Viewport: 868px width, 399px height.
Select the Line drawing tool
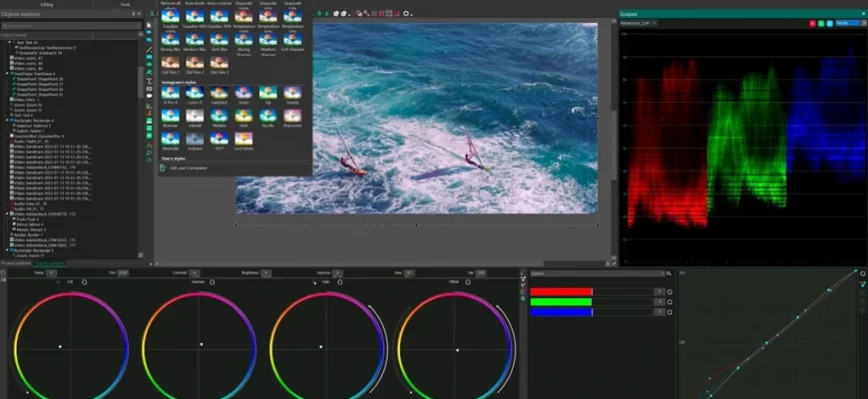(149, 49)
